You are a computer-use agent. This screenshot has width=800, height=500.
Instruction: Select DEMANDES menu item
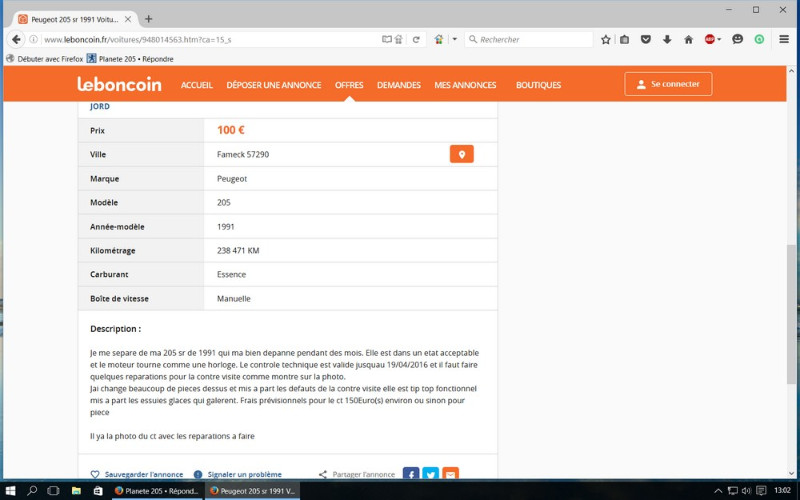(x=398, y=85)
